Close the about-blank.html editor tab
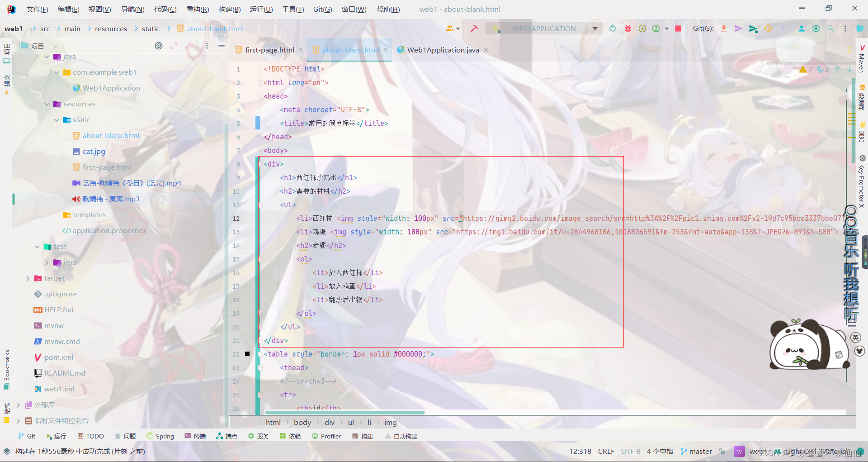 (x=386, y=50)
